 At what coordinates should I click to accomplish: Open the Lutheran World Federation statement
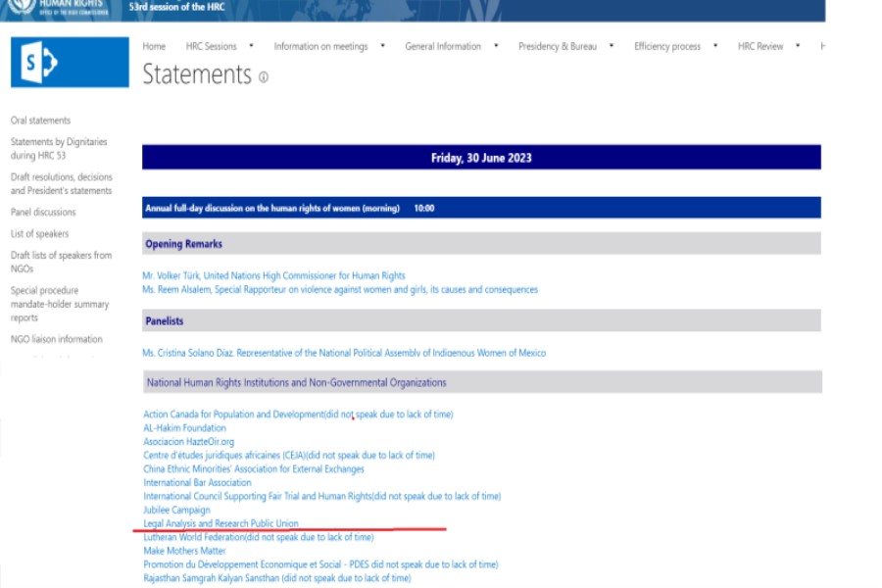258,537
